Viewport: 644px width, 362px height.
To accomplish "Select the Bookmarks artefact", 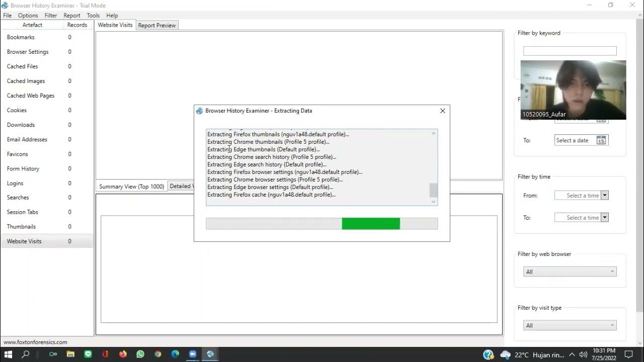I will click(x=47, y=37).
